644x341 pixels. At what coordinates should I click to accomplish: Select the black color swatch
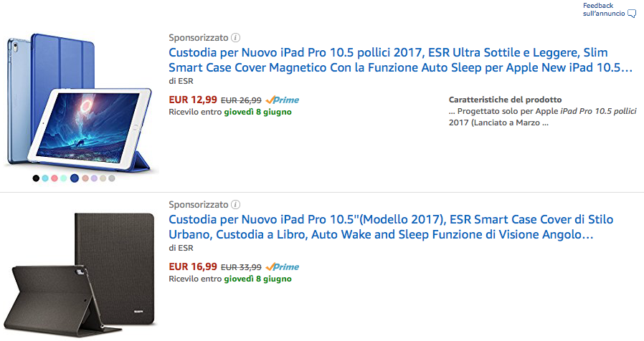click(36, 178)
